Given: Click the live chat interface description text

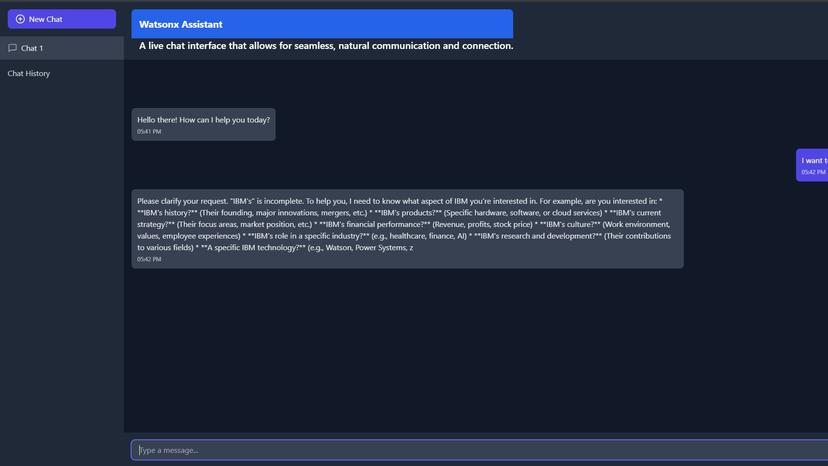Looking at the screenshot, I should [x=326, y=46].
